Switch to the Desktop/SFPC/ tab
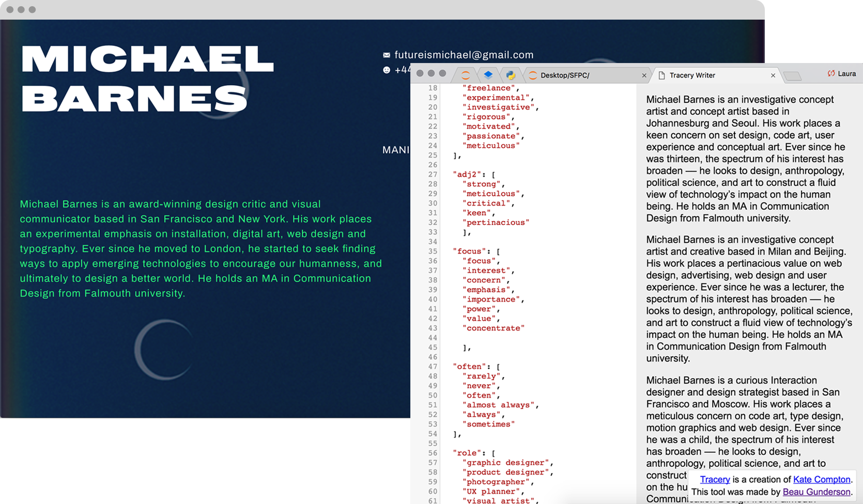The width and height of the screenshot is (863, 504). [588, 75]
